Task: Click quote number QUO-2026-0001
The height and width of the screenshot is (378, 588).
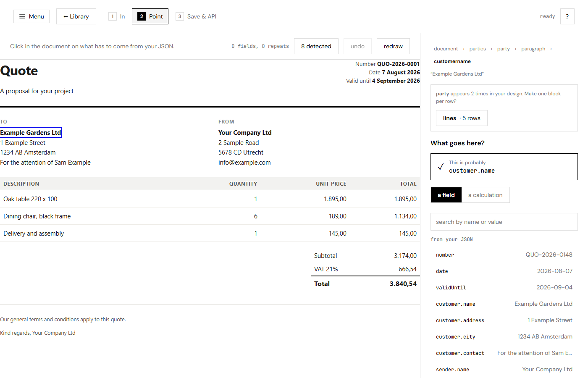Action: (398, 64)
